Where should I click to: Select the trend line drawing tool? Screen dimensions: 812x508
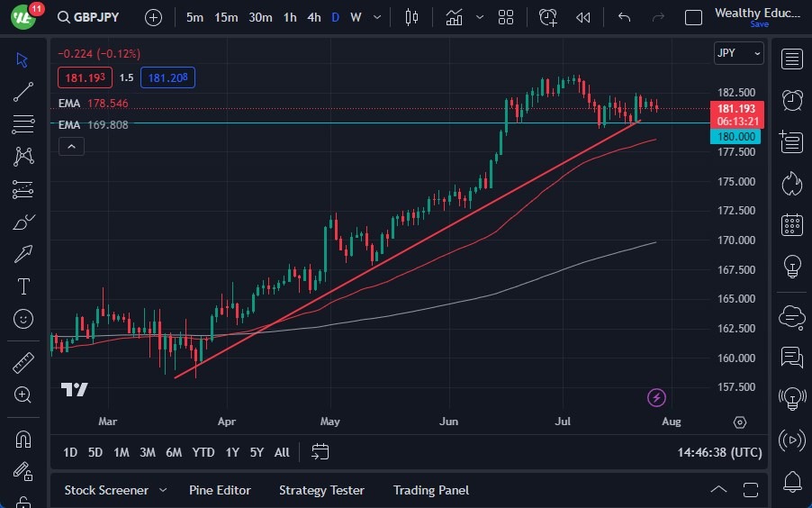23,91
